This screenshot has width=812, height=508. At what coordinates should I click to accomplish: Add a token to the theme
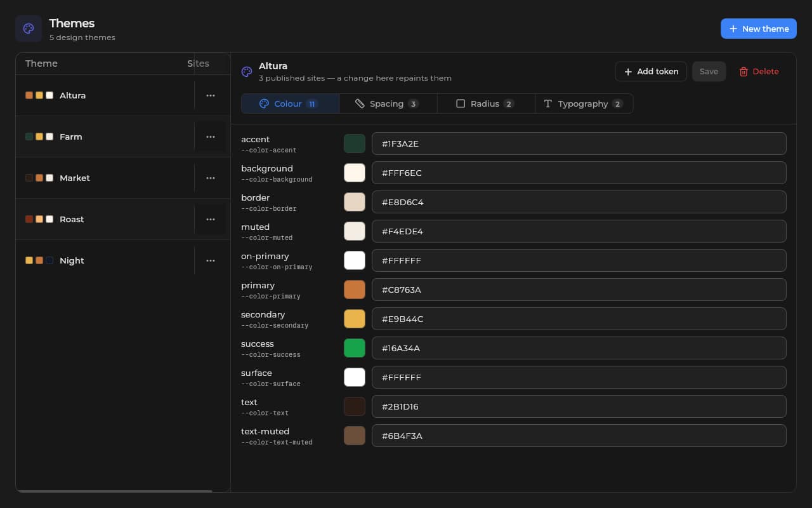[x=651, y=71]
